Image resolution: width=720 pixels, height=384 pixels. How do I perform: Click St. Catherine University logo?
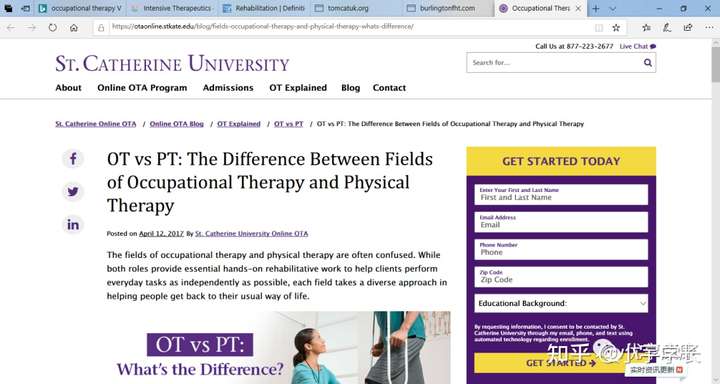[172, 63]
